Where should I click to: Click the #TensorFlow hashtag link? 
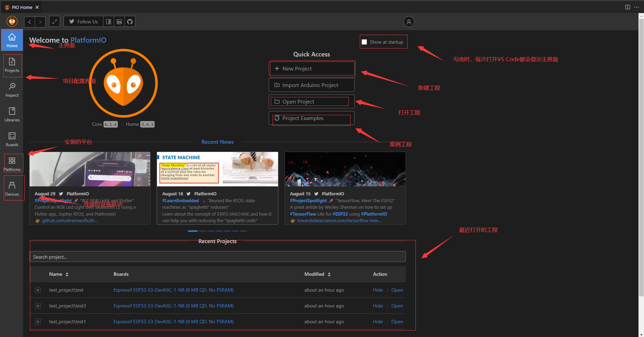303,214
